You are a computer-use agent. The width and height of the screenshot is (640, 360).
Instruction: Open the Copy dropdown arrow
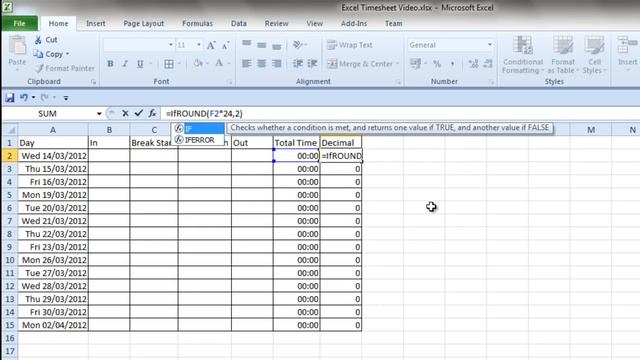coord(68,54)
